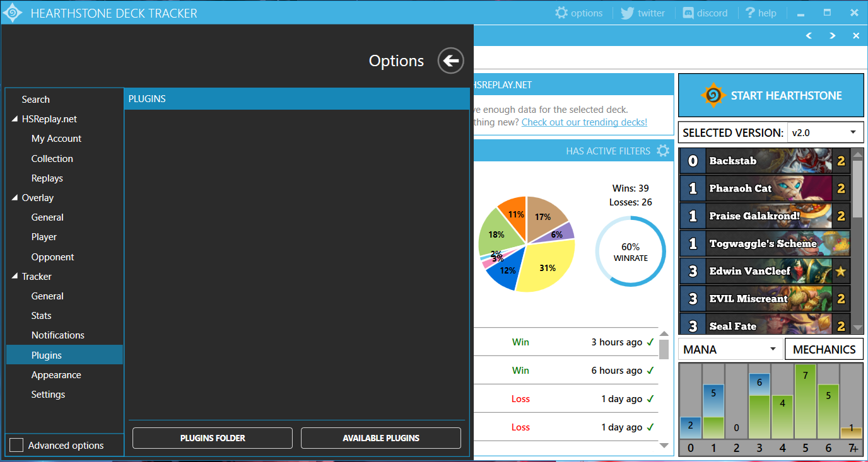The image size is (868, 462).
Task: Open the Selected Version v2.0 dropdown
Action: pyautogui.click(x=825, y=132)
